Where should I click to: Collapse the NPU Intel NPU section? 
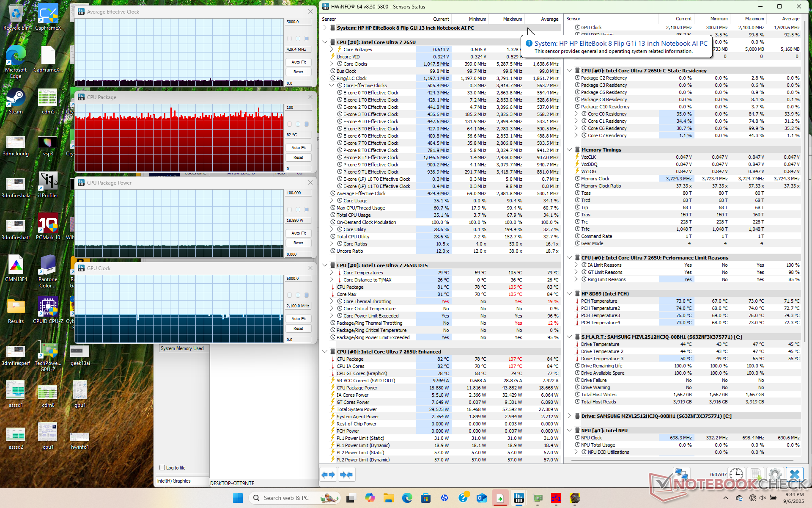pos(569,431)
